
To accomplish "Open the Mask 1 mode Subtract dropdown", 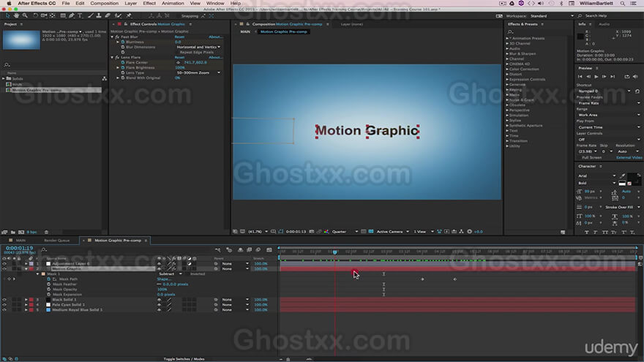I will tap(170, 274).
